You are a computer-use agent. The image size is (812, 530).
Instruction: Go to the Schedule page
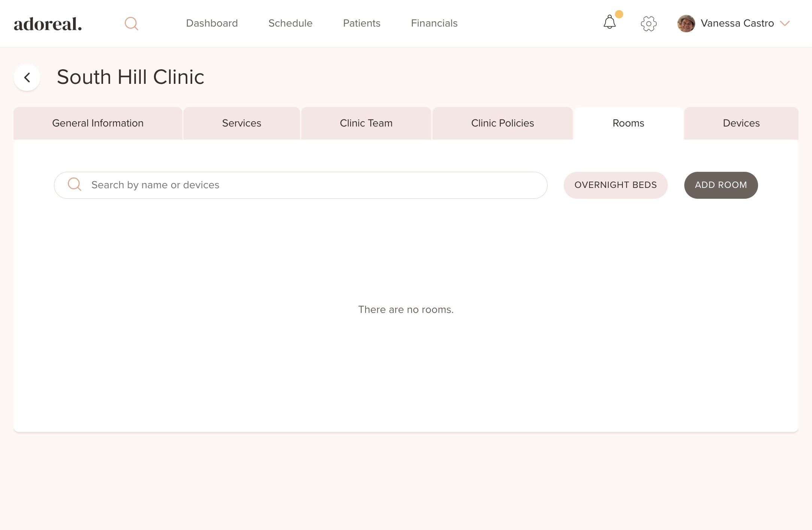(x=290, y=23)
